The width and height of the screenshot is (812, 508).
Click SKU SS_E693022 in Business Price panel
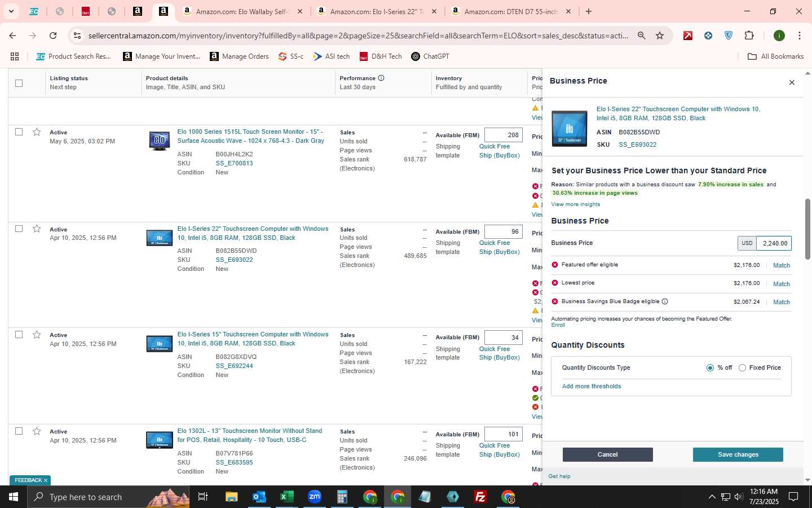click(637, 145)
